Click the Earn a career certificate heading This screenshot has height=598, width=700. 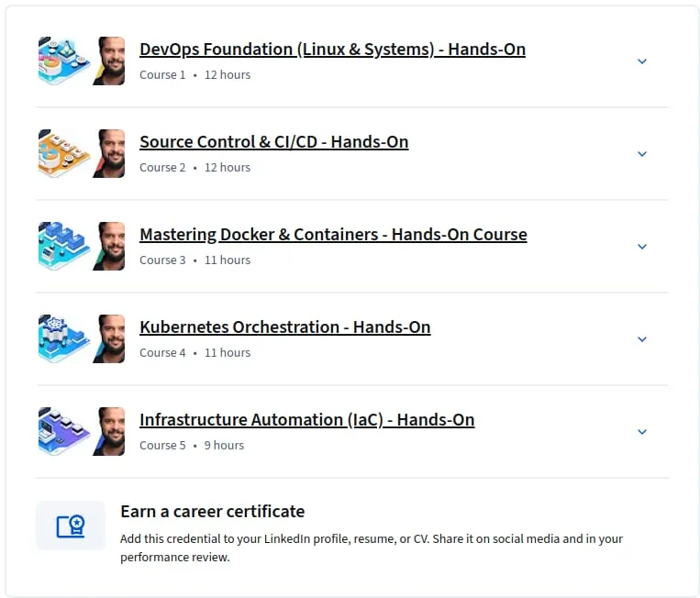(213, 512)
